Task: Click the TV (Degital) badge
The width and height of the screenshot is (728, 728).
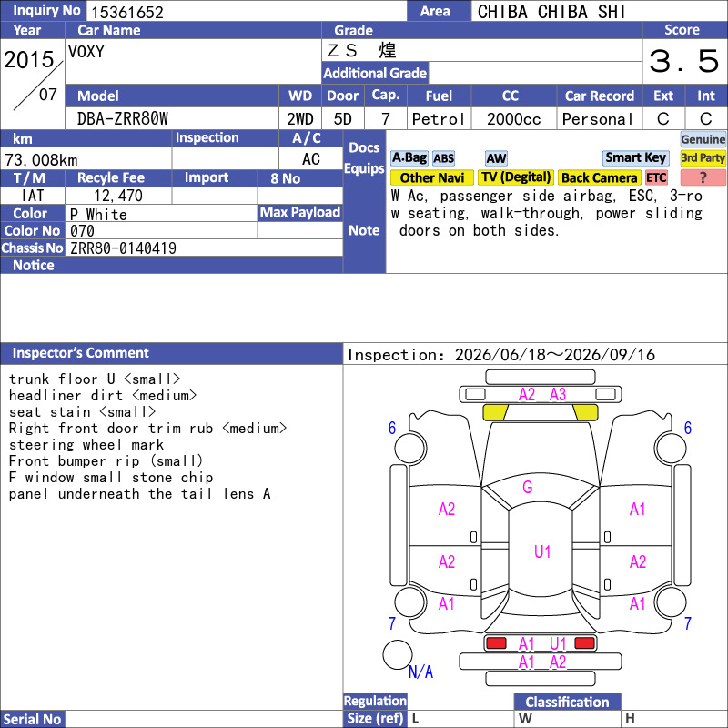Action: tap(516, 177)
